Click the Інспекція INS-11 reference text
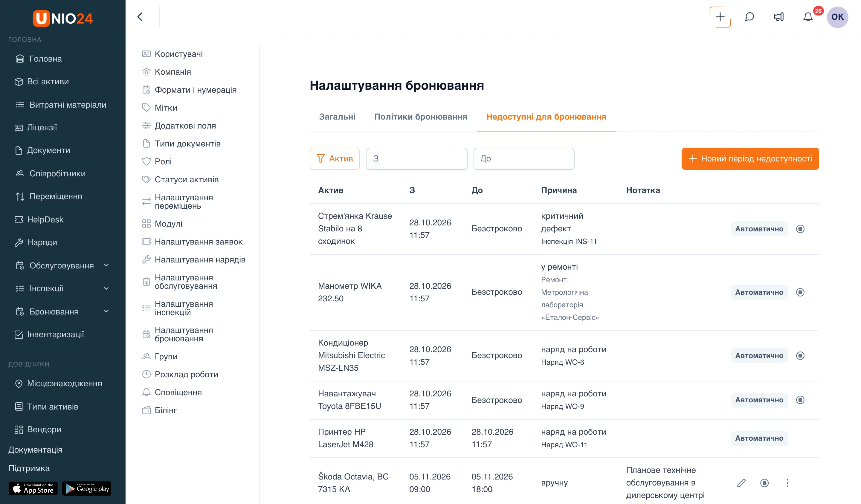 [569, 241]
